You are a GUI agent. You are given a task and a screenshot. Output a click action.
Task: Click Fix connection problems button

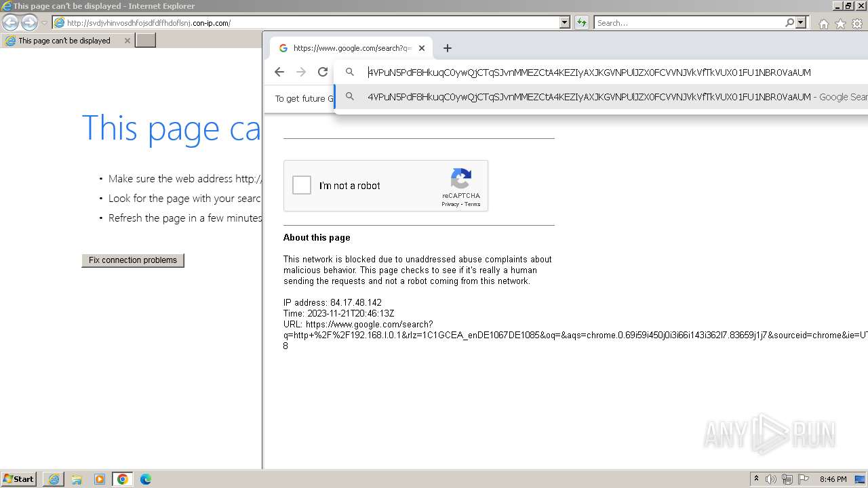pos(133,260)
